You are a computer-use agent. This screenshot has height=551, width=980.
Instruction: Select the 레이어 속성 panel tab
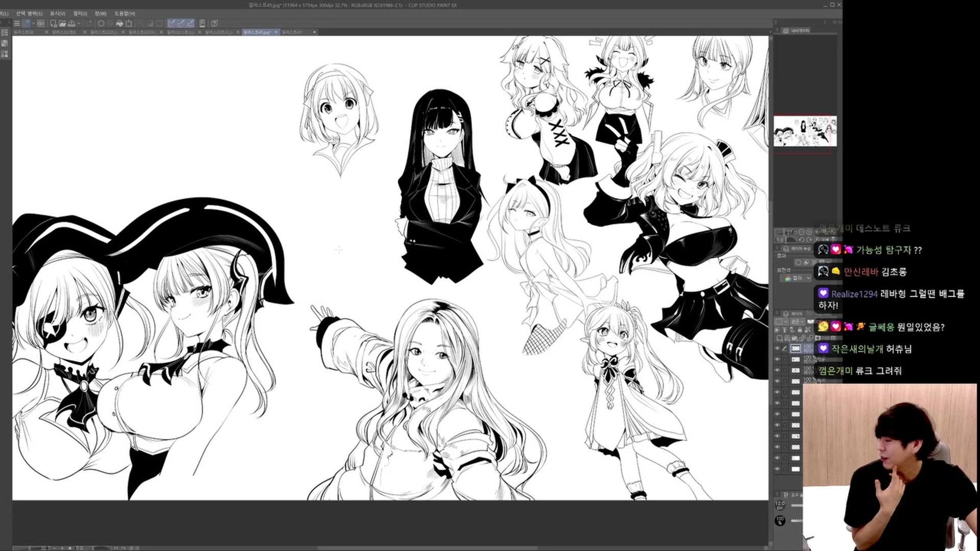click(797, 248)
